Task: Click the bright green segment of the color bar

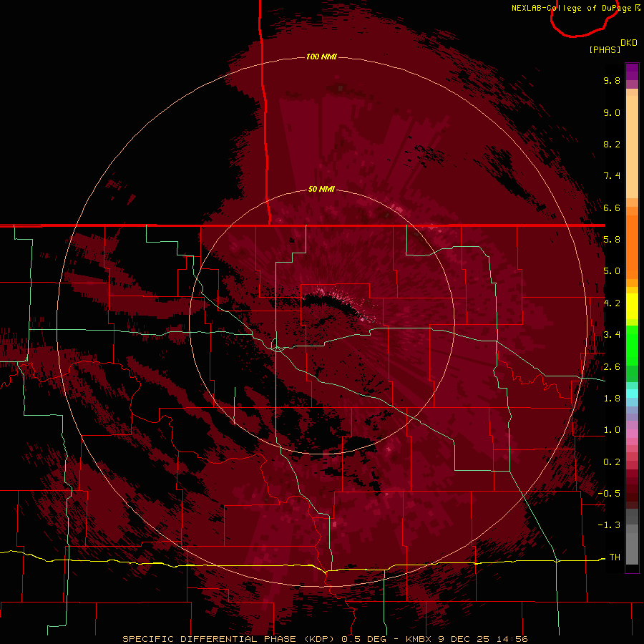Action: click(632, 344)
